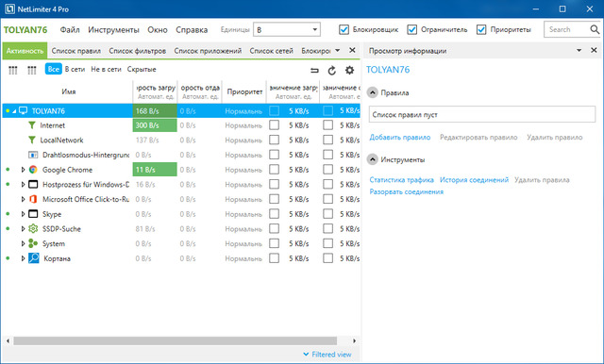604x364 pixels.
Task: Switch to the Список сетей tab
Action: click(x=271, y=51)
